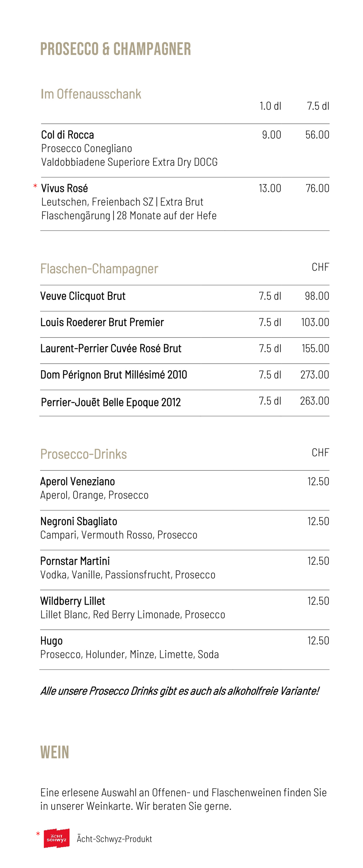Screen dimensions: 363x868
Task: Click the Prosecco-Drinks section title
Action: click(83, 454)
